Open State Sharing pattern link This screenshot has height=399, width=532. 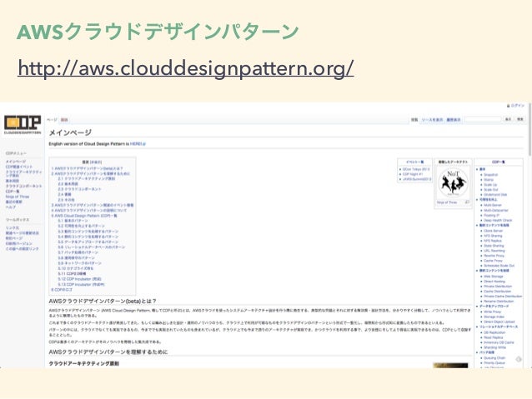[494, 246]
